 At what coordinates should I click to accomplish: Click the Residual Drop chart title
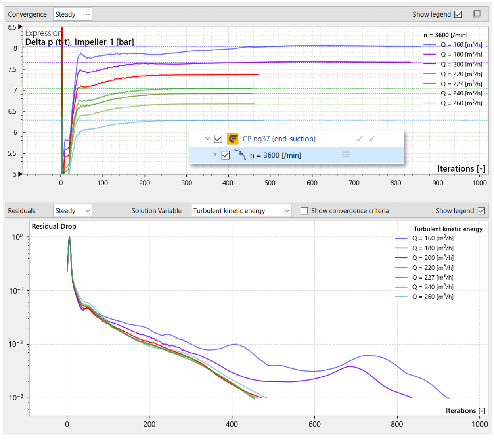pyautogui.click(x=54, y=226)
